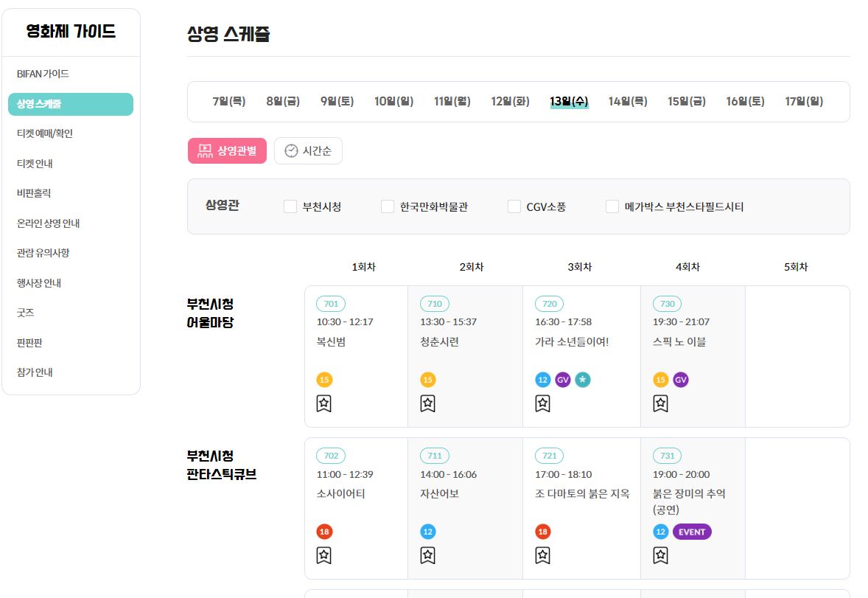Check the 메가박스 부천스타필드시티 filter
Viewport: 868px width, 598px height.
tap(612, 206)
